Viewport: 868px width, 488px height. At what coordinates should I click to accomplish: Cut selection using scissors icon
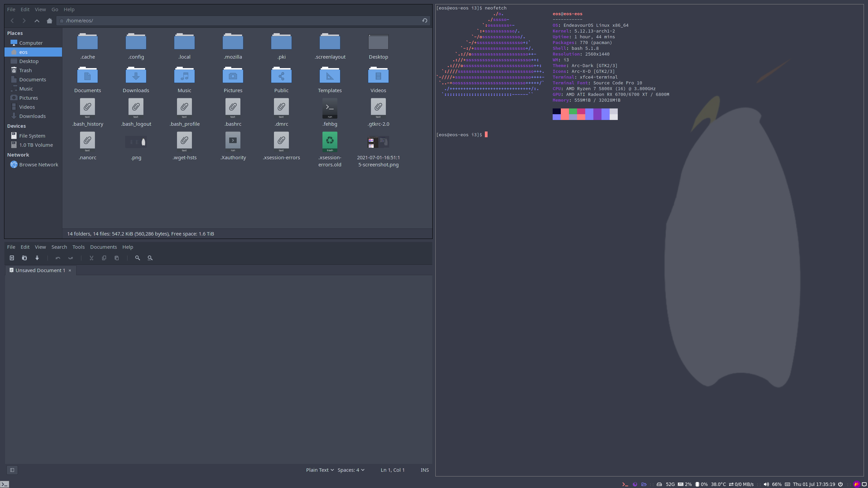pos(92,258)
